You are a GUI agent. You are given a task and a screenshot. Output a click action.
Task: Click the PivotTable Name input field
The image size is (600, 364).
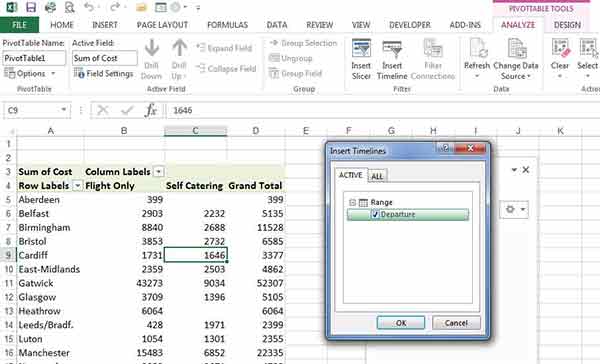(34, 58)
